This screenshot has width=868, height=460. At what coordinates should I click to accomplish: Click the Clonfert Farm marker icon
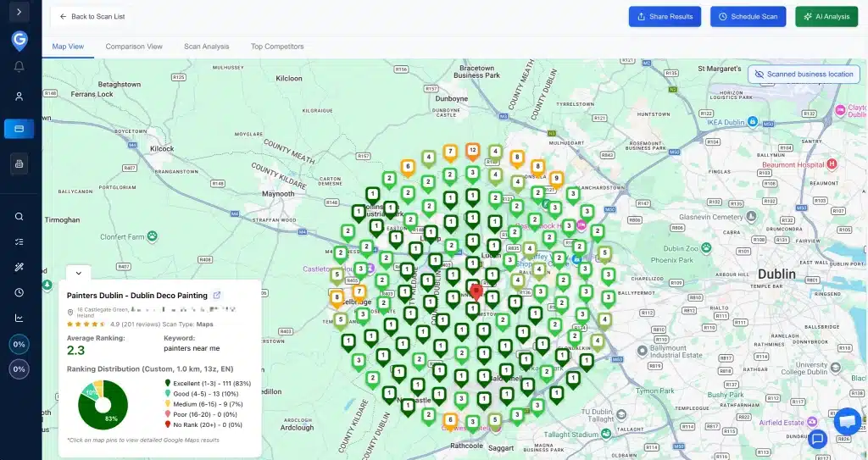pyautogui.click(x=152, y=237)
